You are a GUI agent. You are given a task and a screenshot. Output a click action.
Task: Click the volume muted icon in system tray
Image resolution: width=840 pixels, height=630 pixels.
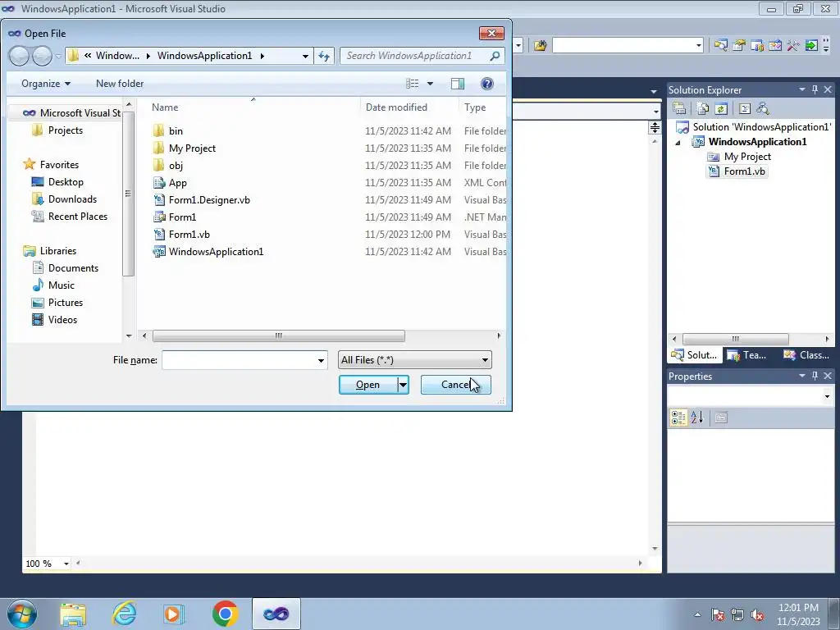757,614
